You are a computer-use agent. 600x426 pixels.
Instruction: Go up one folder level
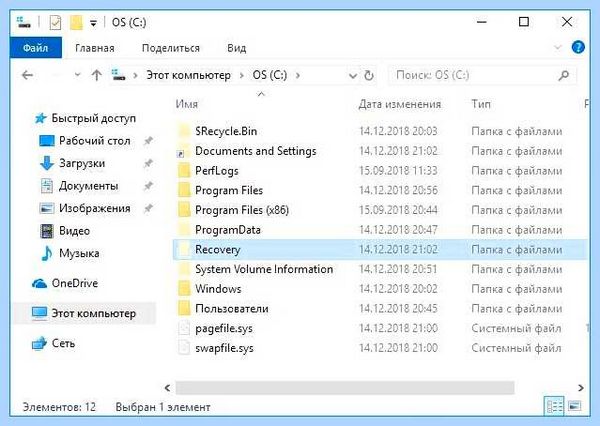tap(97, 75)
